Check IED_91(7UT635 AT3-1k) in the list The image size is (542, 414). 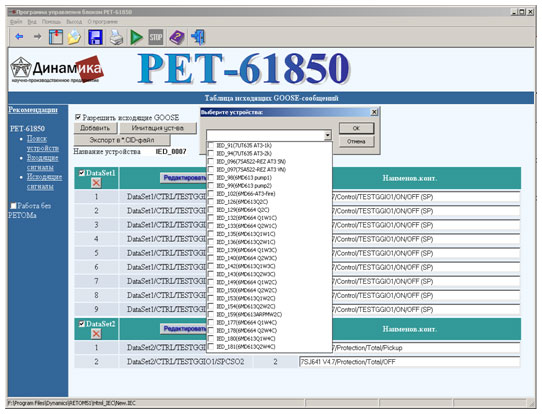pyautogui.click(x=211, y=145)
